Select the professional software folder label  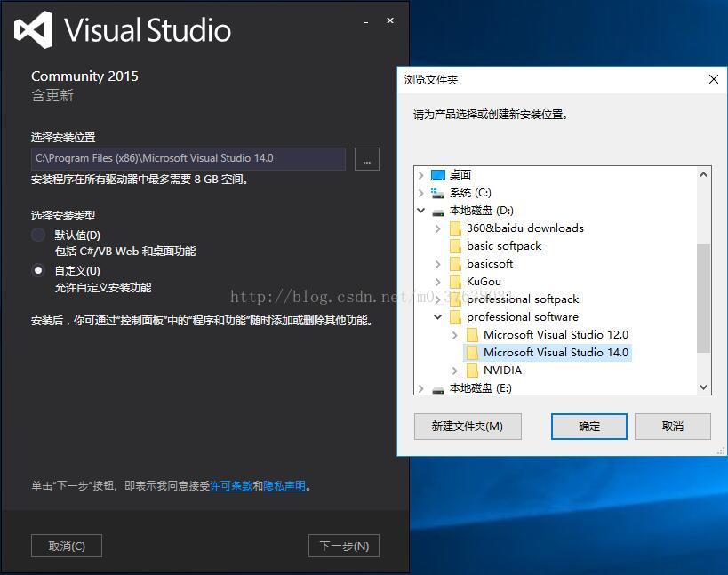523,317
